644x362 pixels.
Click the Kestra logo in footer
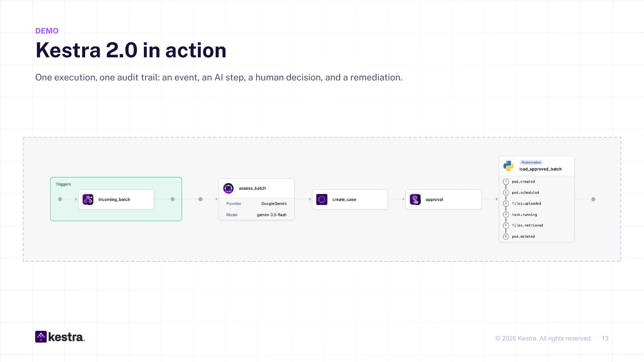(60, 337)
